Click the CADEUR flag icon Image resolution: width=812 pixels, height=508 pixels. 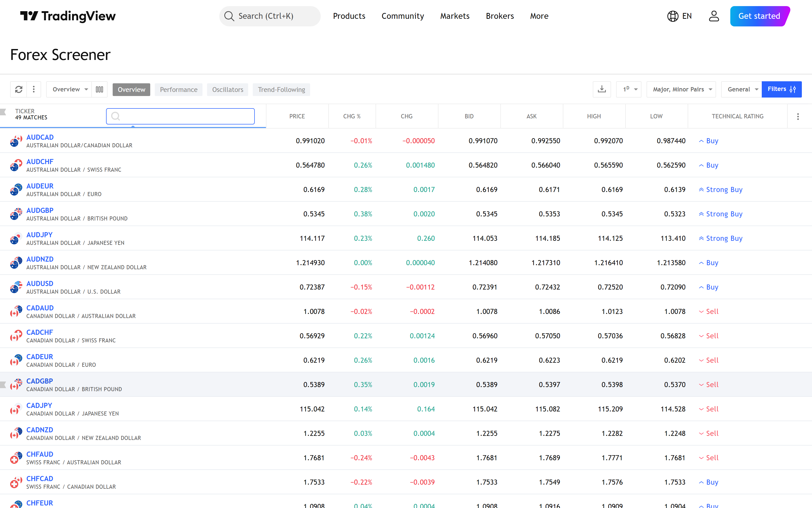(16, 360)
